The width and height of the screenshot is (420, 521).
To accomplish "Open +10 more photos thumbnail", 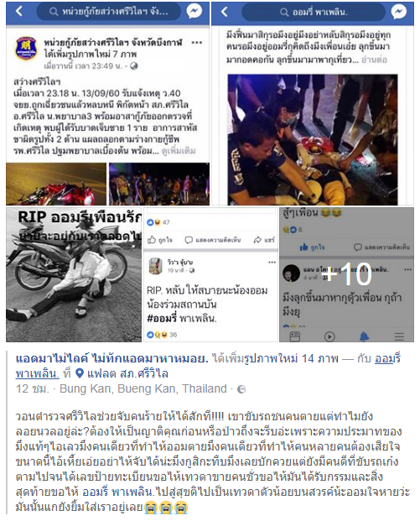I will coord(346,274).
